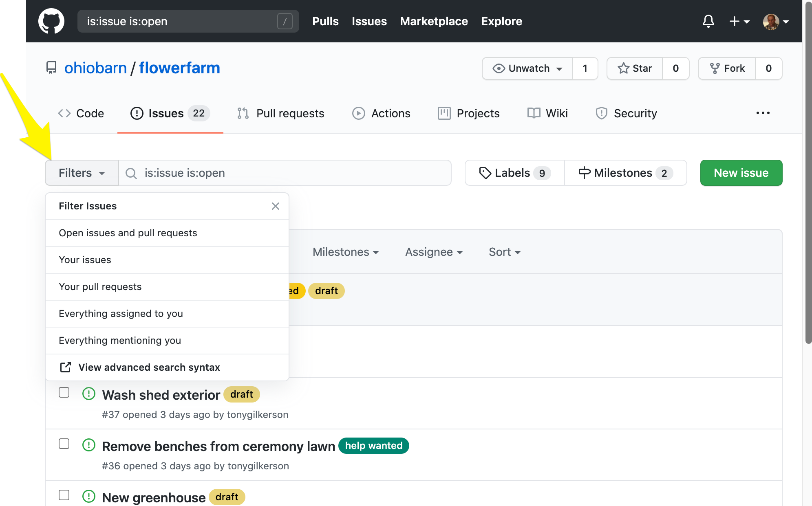Click the global search box
This screenshot has height=506, width=812.
(188, 21)
